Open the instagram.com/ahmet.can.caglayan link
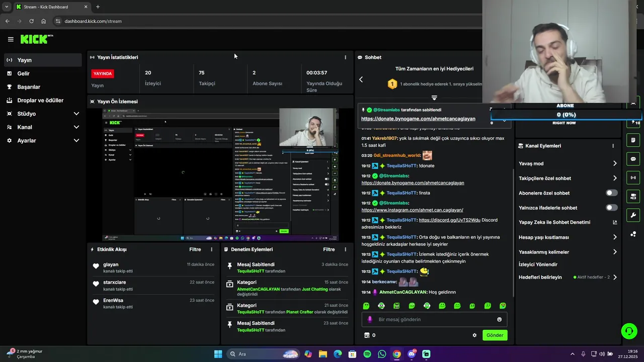The width and height of the screenshot is (644, 362). pyautogui.click(x=412, y=210)
